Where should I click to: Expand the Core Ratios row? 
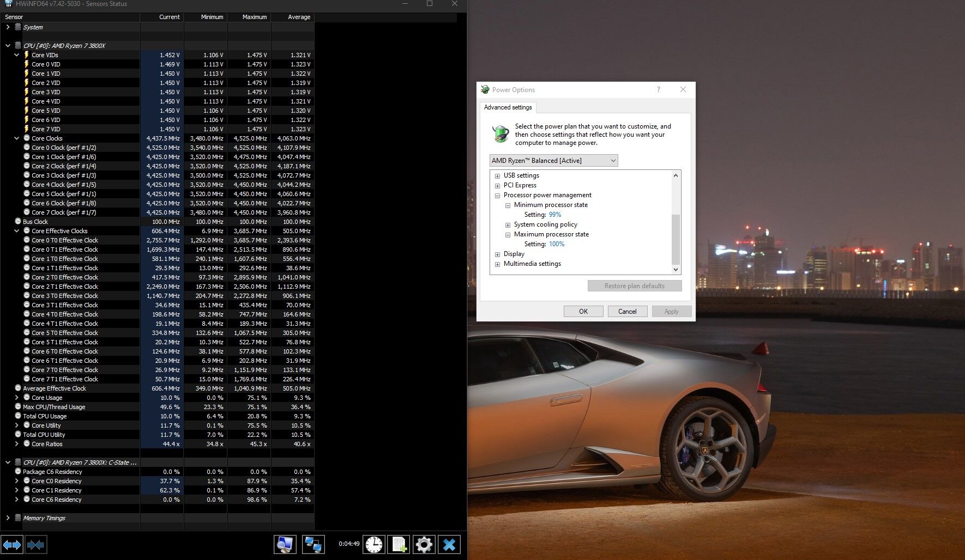(x=16, y=444)
